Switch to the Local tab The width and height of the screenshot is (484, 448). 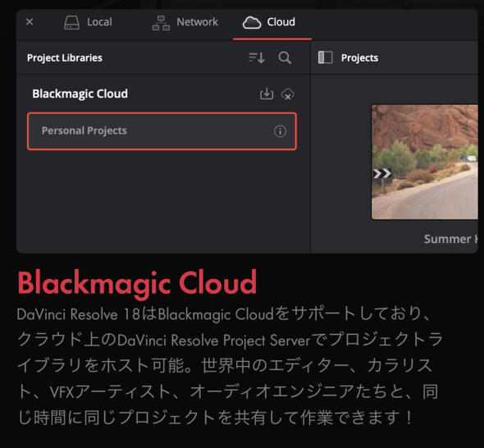tap(88, 22)
